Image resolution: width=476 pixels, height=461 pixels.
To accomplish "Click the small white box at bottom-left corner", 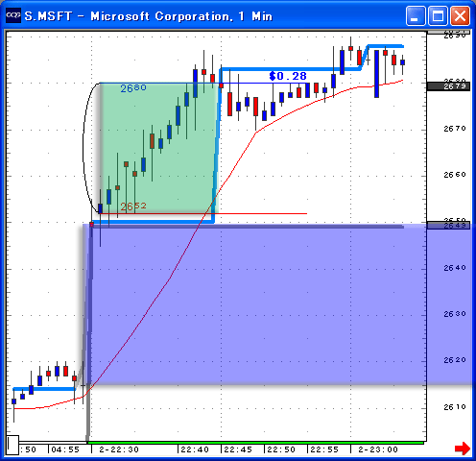I will 12,445.
